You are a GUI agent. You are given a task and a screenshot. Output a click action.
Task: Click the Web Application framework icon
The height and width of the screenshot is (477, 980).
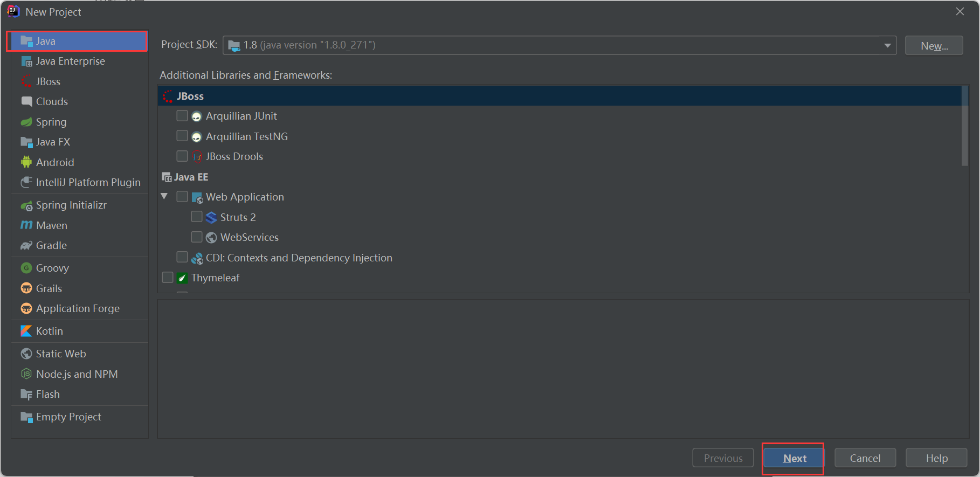(197, 197)
